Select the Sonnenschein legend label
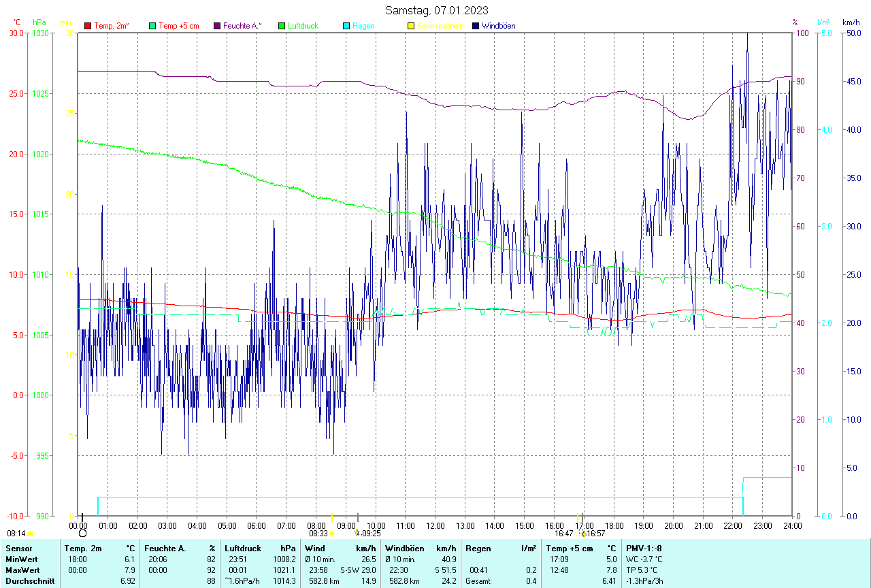This screenshot has height=588, width=871. (440, 26)
